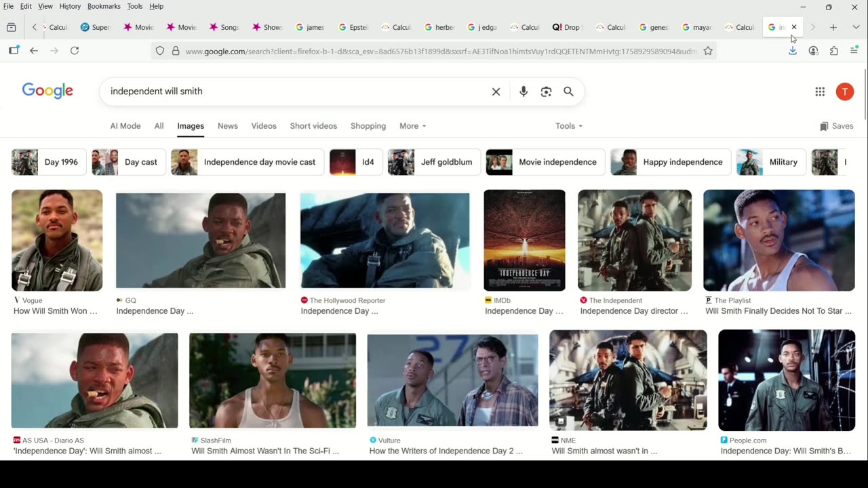Go forward one page
This screenshot has height=488, width=868.
54,51
